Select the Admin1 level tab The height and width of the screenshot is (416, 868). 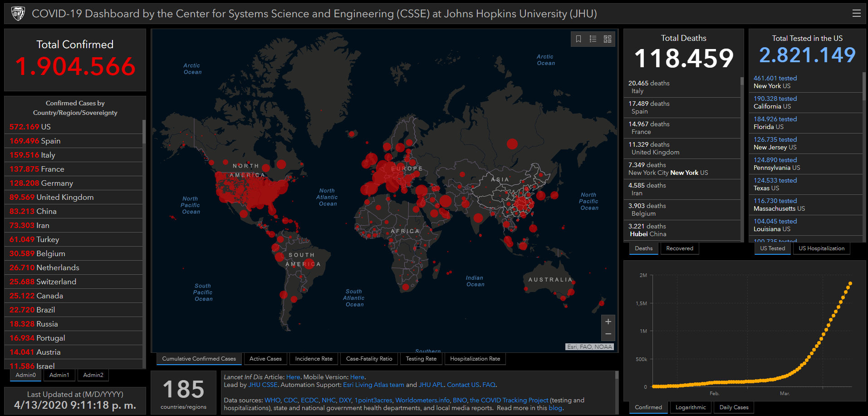(x=59, y=375)
